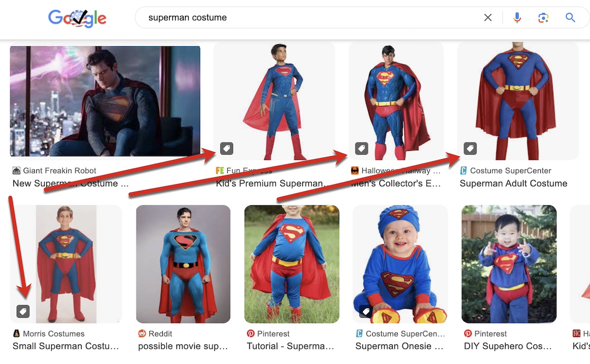
Task: Go to Google homepage via logo
Action: pyautogui.click(x=78, y=19)
